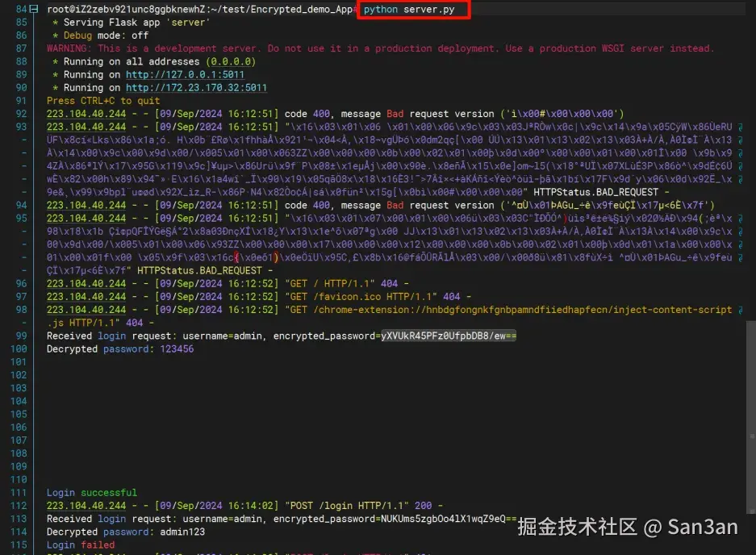Click line number 112 in the gutter
The image size is (756, 555).
tap(19, 506)
